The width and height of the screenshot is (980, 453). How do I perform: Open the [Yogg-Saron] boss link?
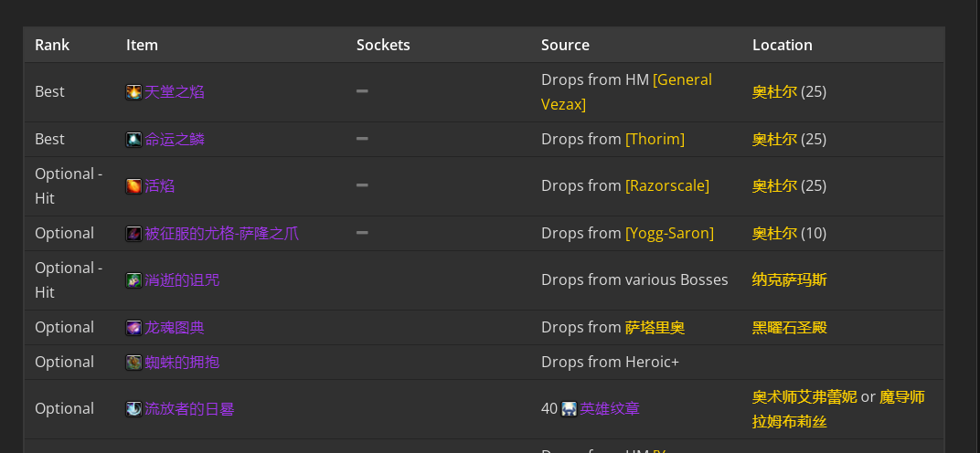[x=669, y=233]
